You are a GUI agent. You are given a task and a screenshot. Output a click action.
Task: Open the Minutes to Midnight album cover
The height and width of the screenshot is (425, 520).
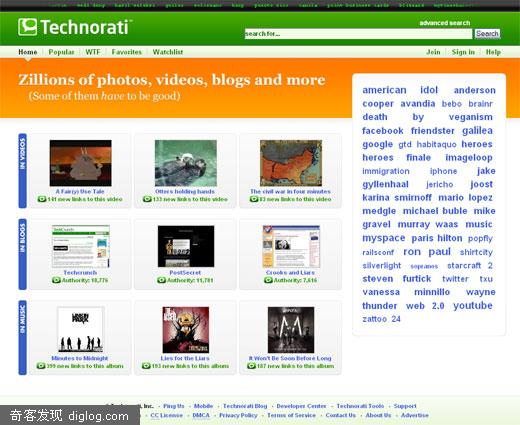tap(80, 330)
